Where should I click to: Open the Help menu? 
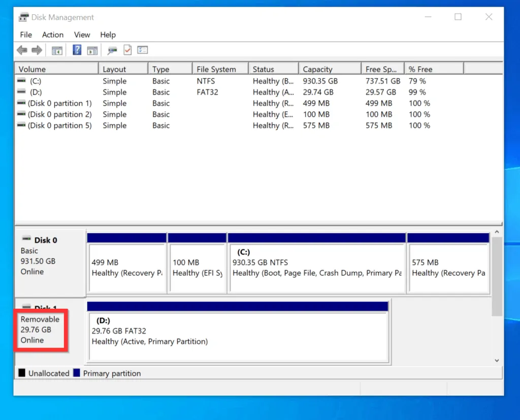[x=108, y=35]
